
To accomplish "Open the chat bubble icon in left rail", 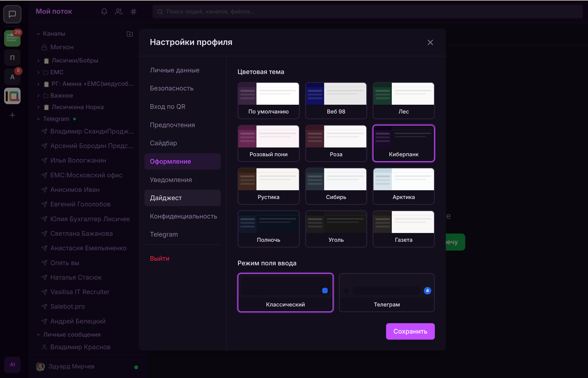I will pos(12,14).
